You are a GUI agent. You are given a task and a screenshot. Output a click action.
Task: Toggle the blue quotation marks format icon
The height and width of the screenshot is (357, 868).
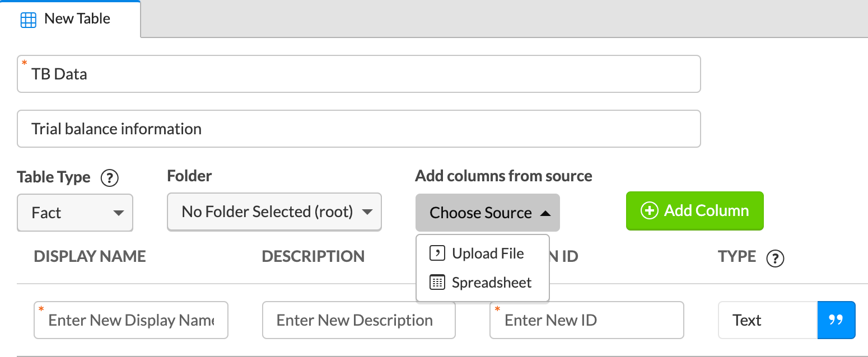point(837,320)
